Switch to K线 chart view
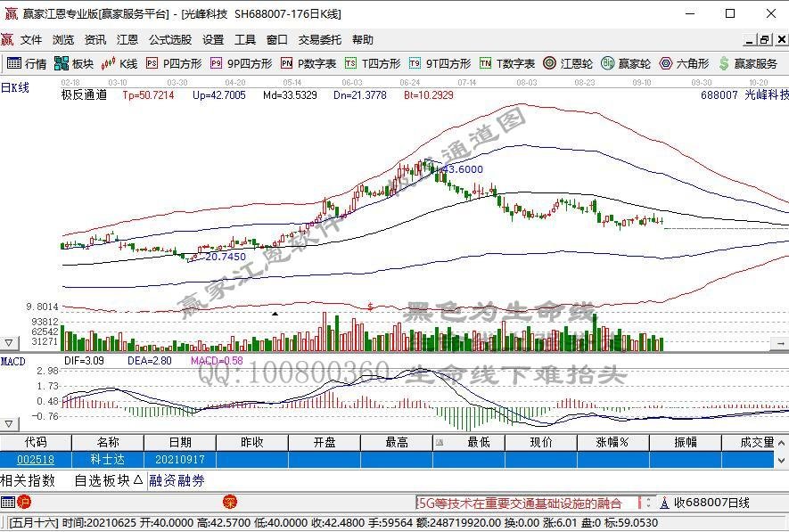 (119, 63)
